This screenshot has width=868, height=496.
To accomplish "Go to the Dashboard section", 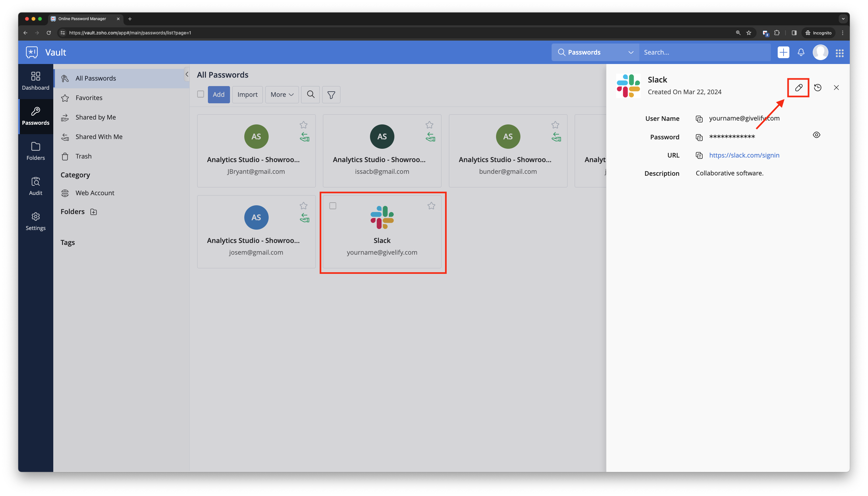I will (x=35, y=81).
